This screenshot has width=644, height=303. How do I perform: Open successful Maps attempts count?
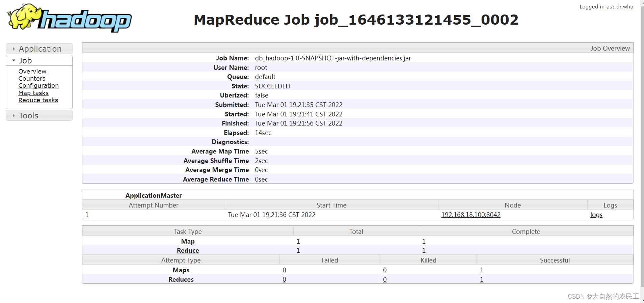(x=482, y=270)
